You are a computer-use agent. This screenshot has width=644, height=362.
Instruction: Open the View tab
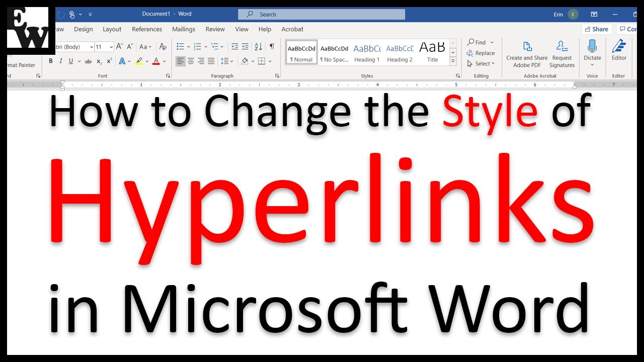(242, 29)
